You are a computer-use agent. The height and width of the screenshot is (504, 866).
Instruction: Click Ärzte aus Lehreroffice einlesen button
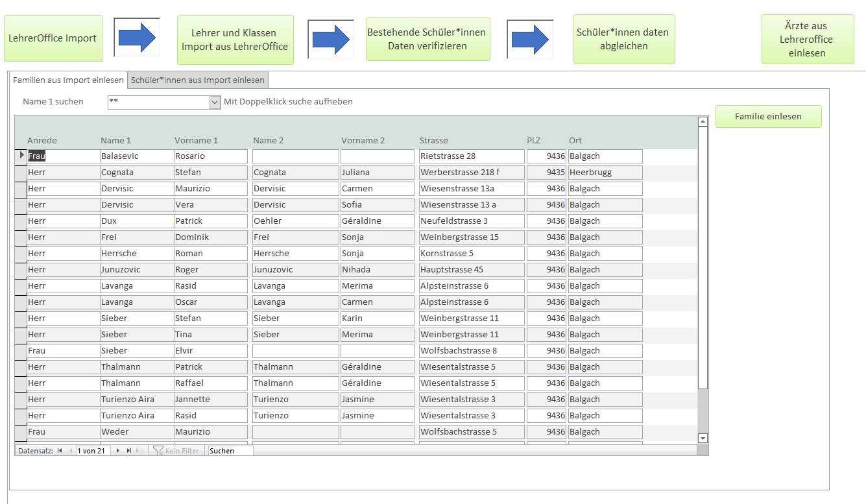pyautogui.click(x=807, y=40)
